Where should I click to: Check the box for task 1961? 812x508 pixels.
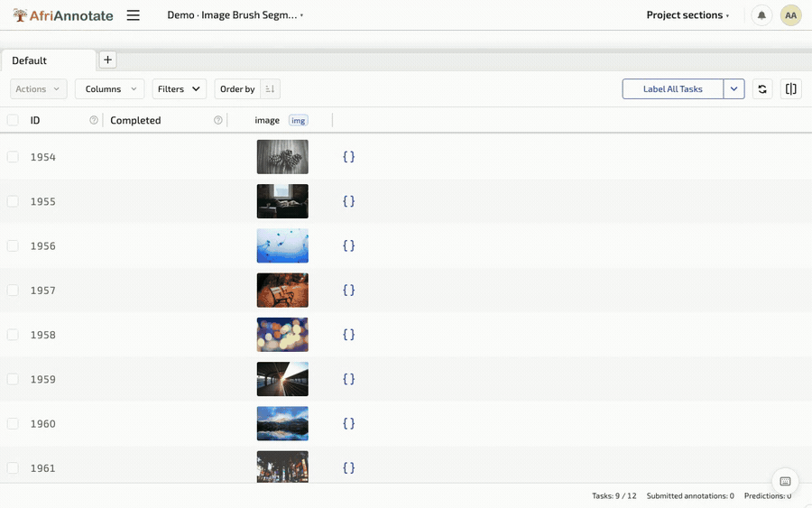[x=13, y=467]
